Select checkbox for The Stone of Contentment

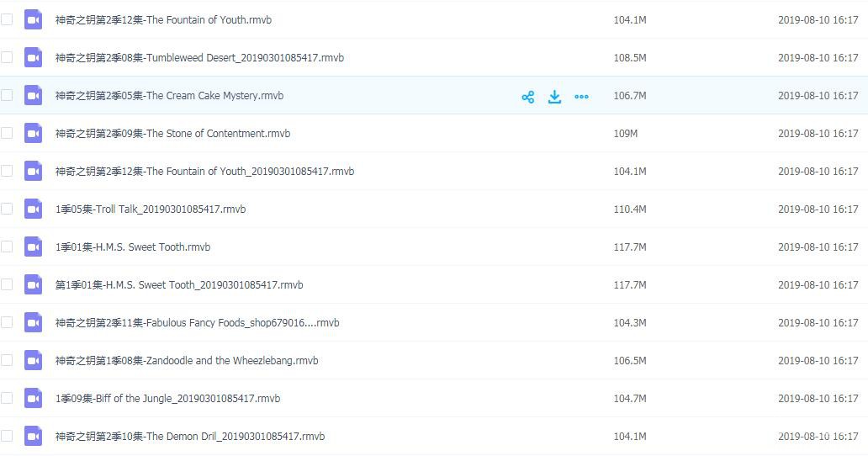[7, 133]
